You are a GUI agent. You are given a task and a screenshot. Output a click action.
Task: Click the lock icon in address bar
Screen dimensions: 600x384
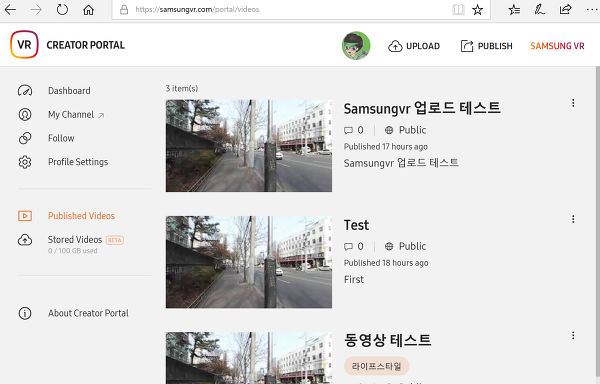(124, 10)
